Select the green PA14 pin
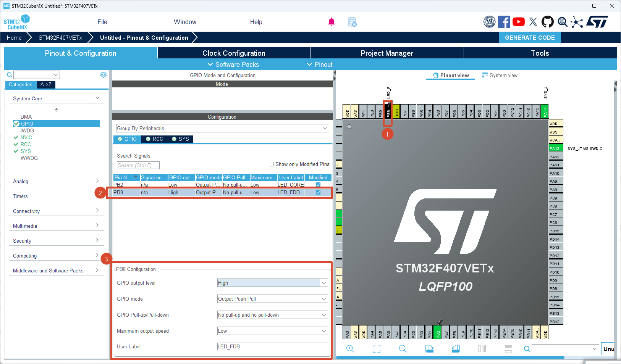The width and height of the screenshot is (621, 364). 545,111
